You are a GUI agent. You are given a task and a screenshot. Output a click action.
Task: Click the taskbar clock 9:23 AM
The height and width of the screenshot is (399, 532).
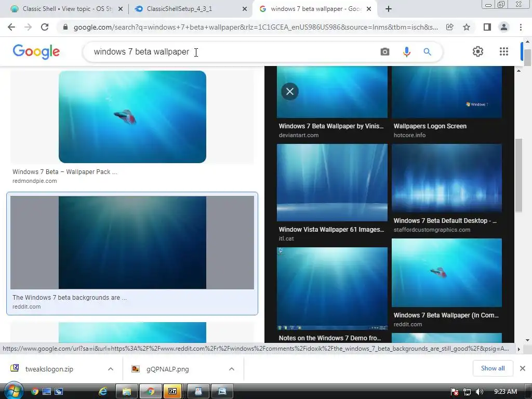tap(505, 392)
